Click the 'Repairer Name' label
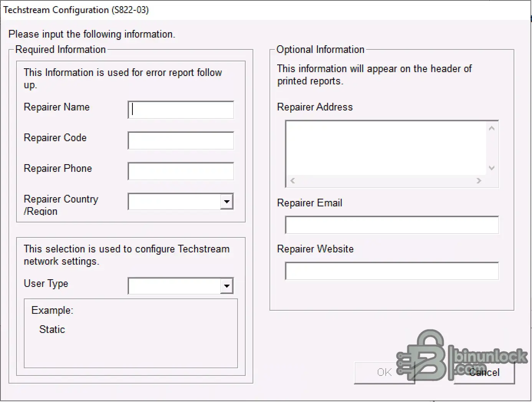The height and width of the screenshot is (402, 532). click(x=57, y=107)
